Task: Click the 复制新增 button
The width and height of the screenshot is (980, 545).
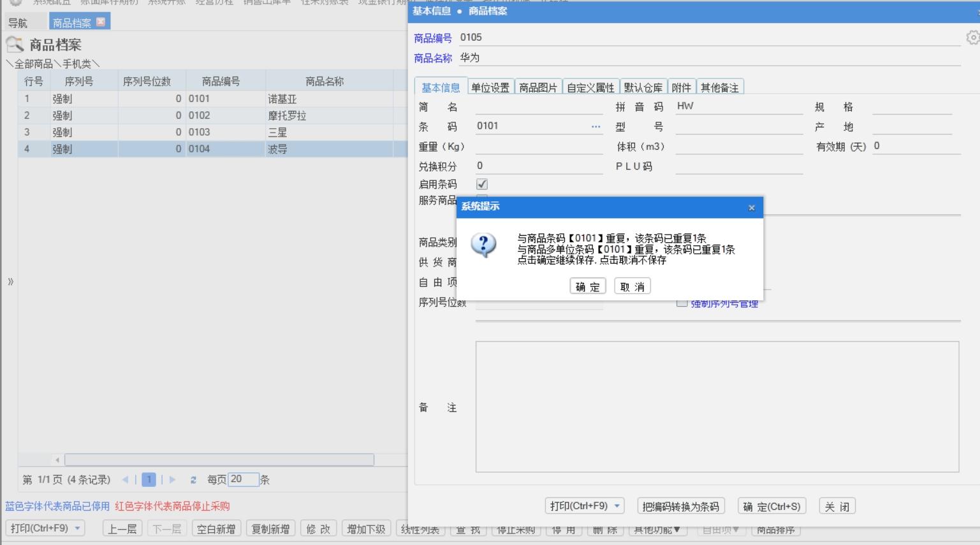Action: 270,528
